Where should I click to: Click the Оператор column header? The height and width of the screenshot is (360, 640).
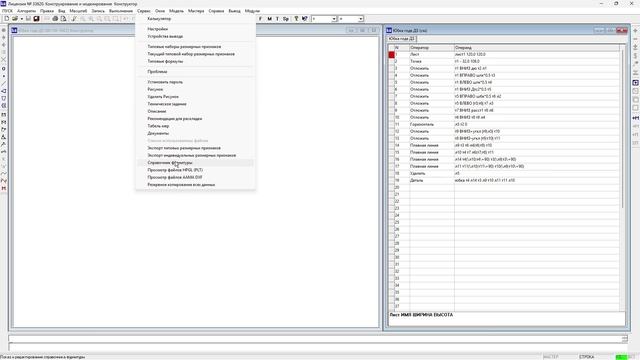click(x=432, y=48)
